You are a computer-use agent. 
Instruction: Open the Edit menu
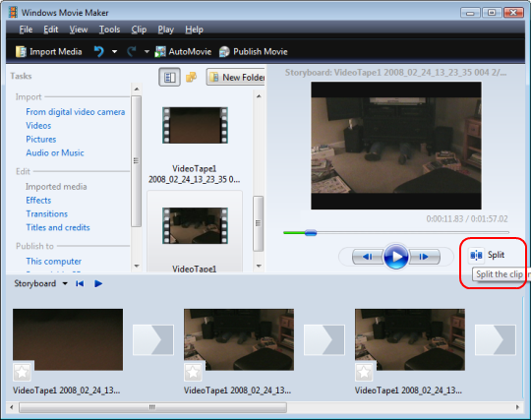pos(51,30)
